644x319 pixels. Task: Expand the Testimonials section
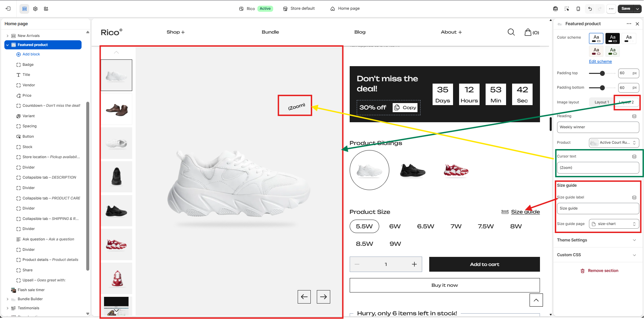[7, 308]
